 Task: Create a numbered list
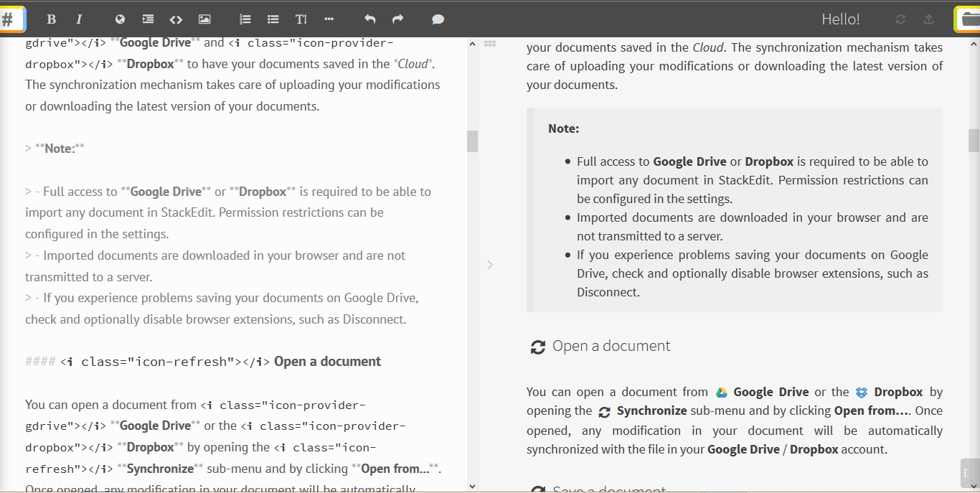[x=245, y=19]
